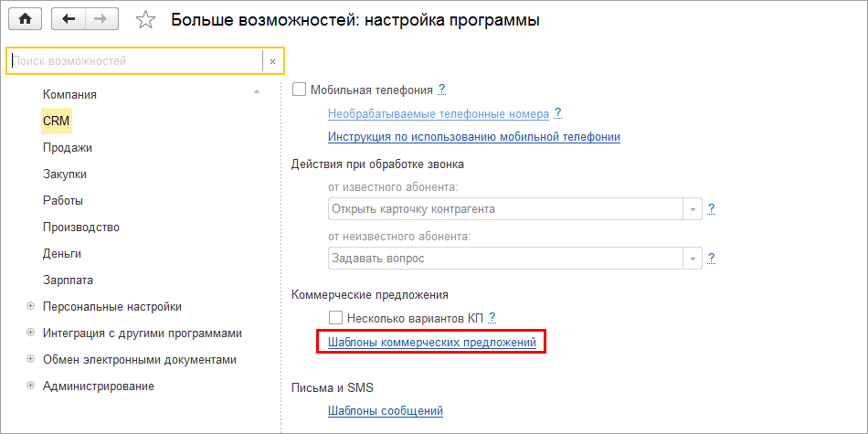Screen dimensions: 868x434
Task: Toggle the Несколько вариантов КП checkbox
Action: point(334,318)
